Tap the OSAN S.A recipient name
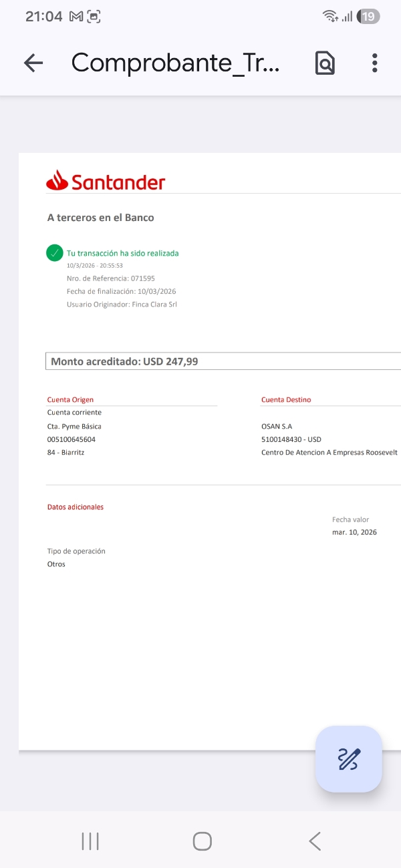 (x=277, y=426)
